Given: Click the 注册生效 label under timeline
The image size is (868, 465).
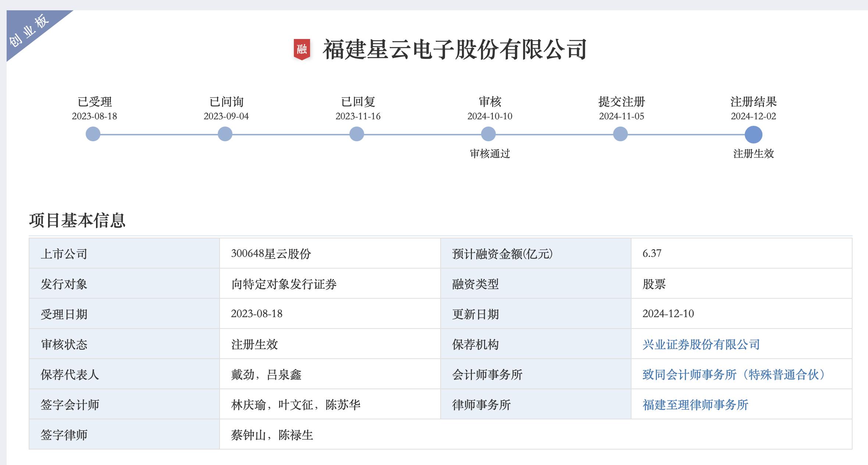Looking at the screenshot, I should 754,154.
